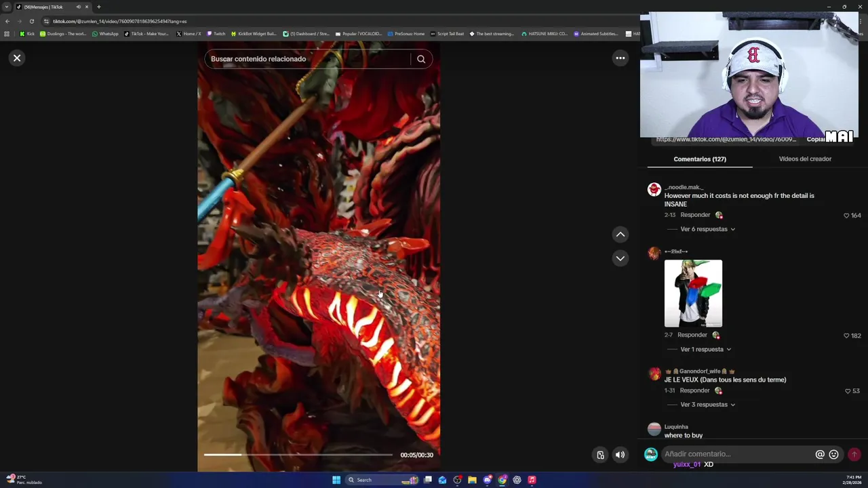868x488 pixels.
Task: Close the TikTok video viewer
Action: [17, 58]
